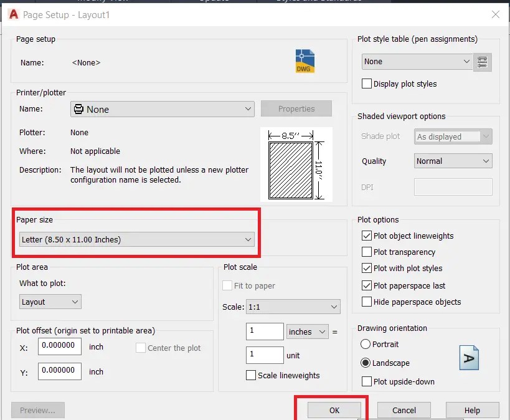Select the Portrait orientation radio button

[367, 344]
